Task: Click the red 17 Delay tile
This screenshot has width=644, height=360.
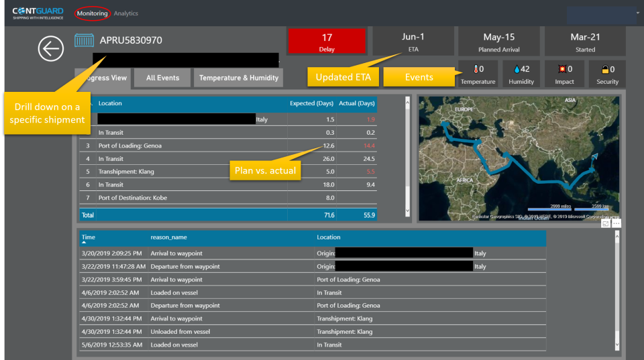Action: point(327,42)
